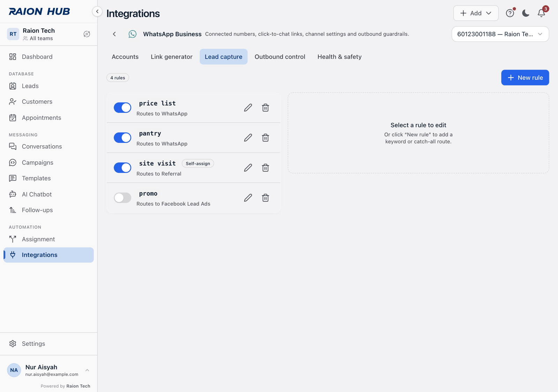558x392 pixels.
Task: Open Templates in sidebar
Action: pyautogui.click(x=48, y=178)
